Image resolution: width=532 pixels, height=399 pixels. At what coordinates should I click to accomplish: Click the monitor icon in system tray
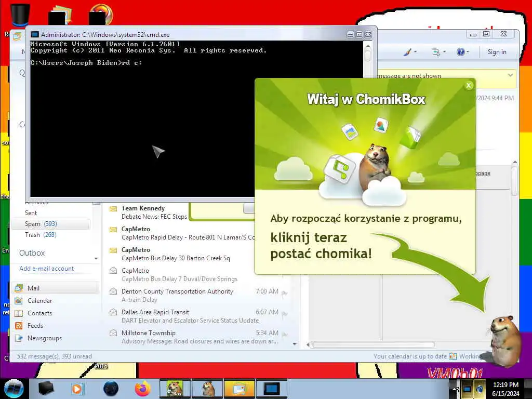(x=467, y=389)
